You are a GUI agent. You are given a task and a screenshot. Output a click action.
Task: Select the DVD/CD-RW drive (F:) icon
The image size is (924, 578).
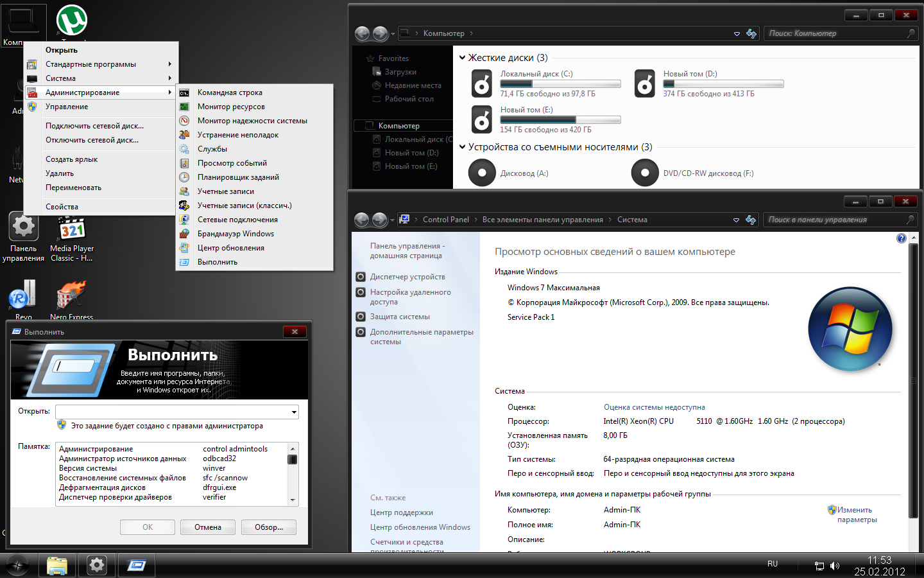coord(645,173)
